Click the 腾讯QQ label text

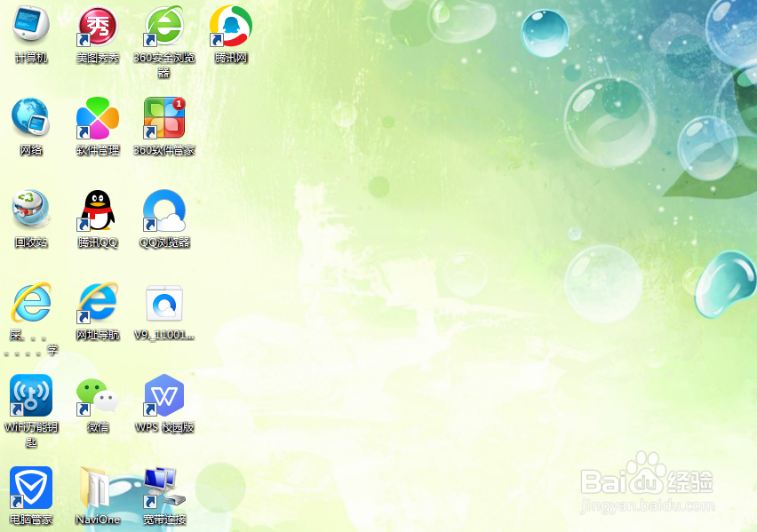coord(98,242)
